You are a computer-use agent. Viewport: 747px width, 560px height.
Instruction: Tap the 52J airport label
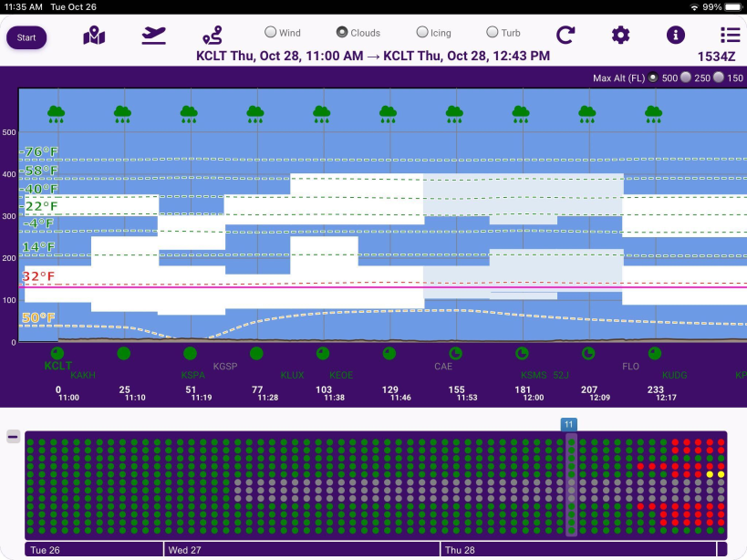(561, 375)
